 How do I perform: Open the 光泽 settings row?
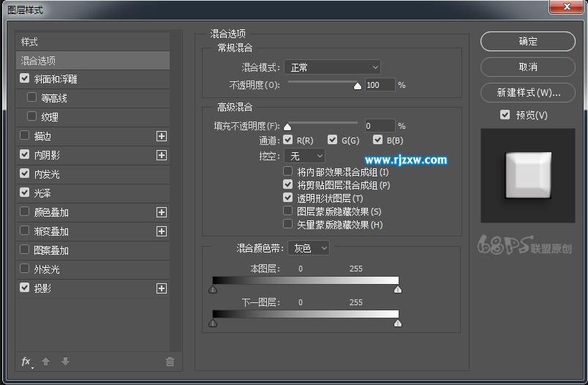tap(93, 193)
